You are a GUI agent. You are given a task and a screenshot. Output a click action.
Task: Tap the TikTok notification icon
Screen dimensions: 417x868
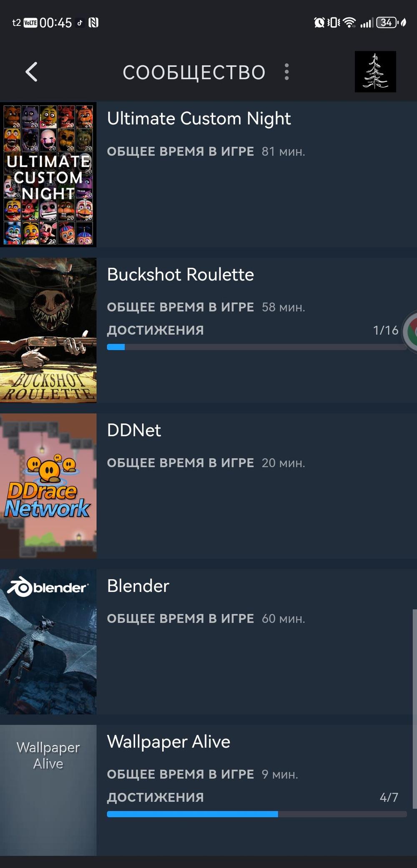(x=80, y=23)
